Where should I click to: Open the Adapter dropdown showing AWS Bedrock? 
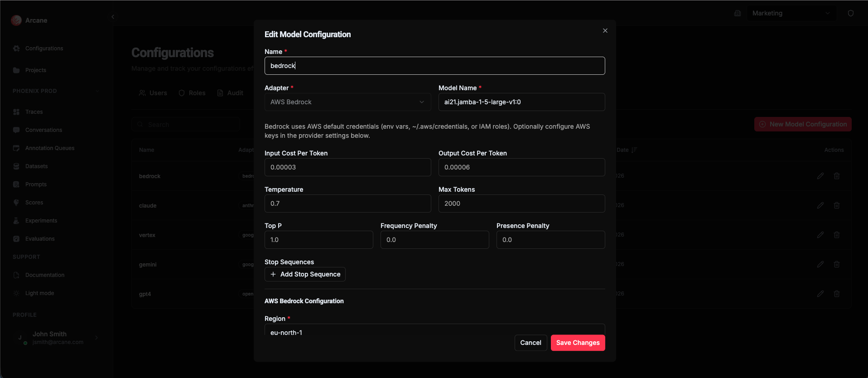347,102
